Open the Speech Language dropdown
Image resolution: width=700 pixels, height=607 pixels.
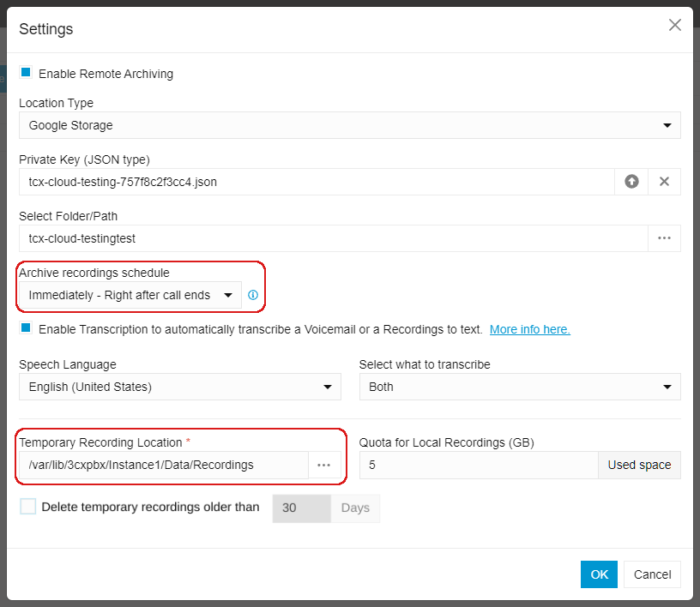point(180,387)
